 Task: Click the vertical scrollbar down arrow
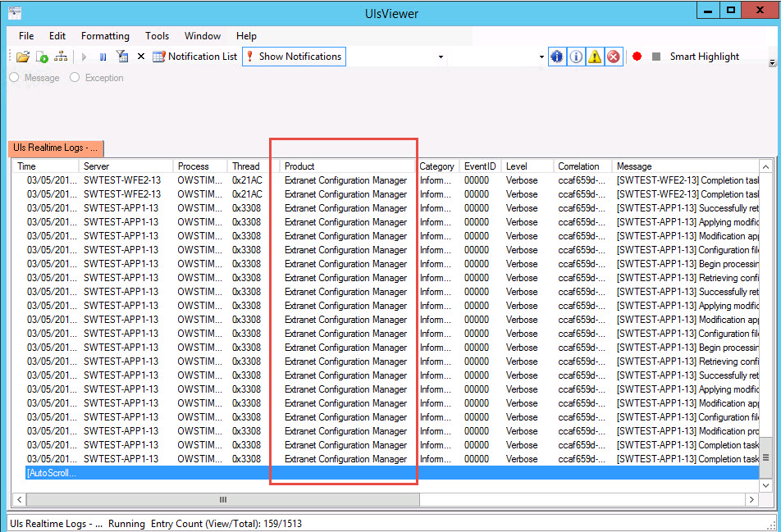click(x=765, y=484)
